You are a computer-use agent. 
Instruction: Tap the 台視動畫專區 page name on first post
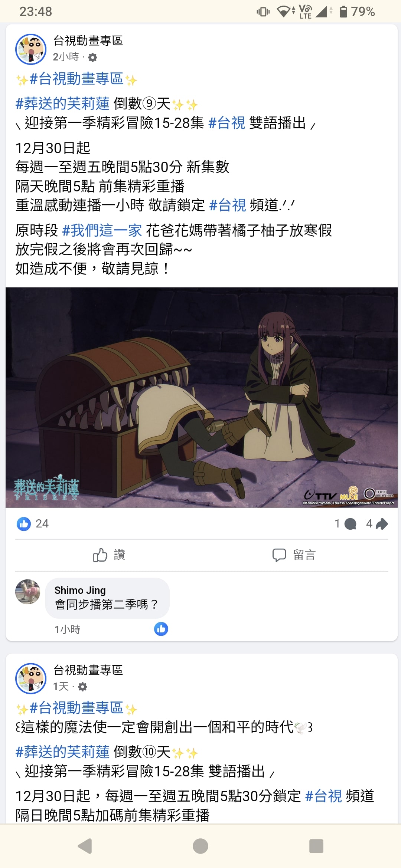click(x=88, y=41)
